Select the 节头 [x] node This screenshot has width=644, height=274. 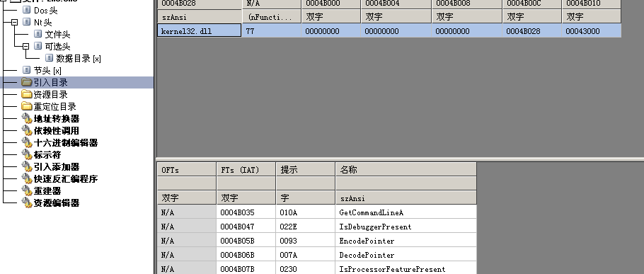pyautogui.click(x=47, y=71)
